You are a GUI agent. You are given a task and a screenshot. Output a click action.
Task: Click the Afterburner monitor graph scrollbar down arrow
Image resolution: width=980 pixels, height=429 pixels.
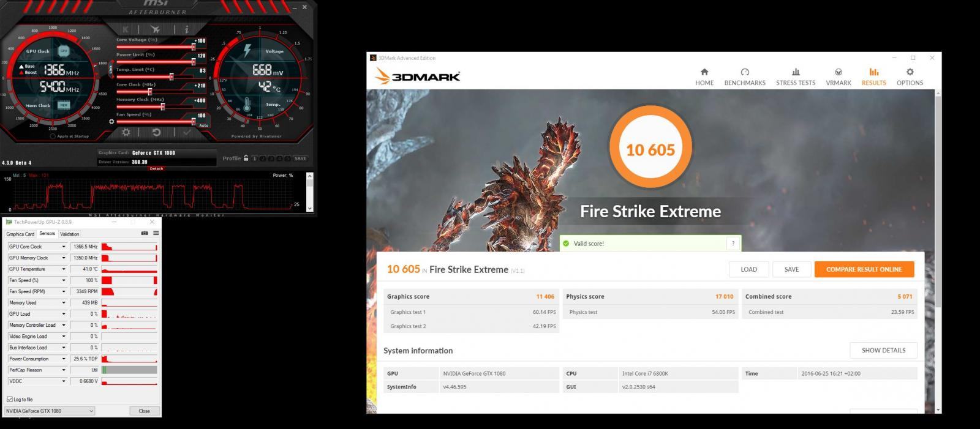coord(309,209)
